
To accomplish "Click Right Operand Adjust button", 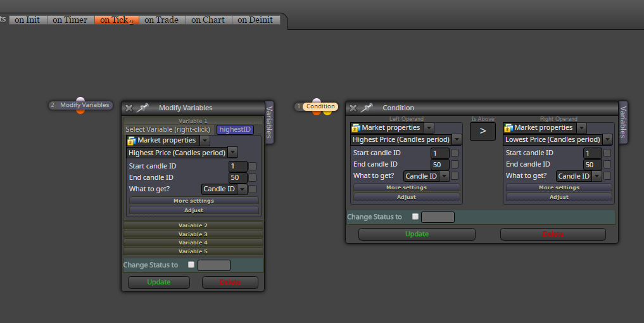I will (559, 197).
